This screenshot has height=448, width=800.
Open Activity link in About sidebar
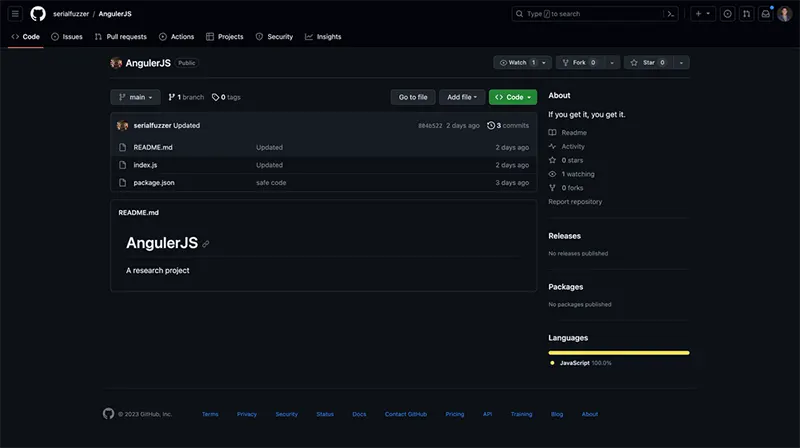pos(567,146)
